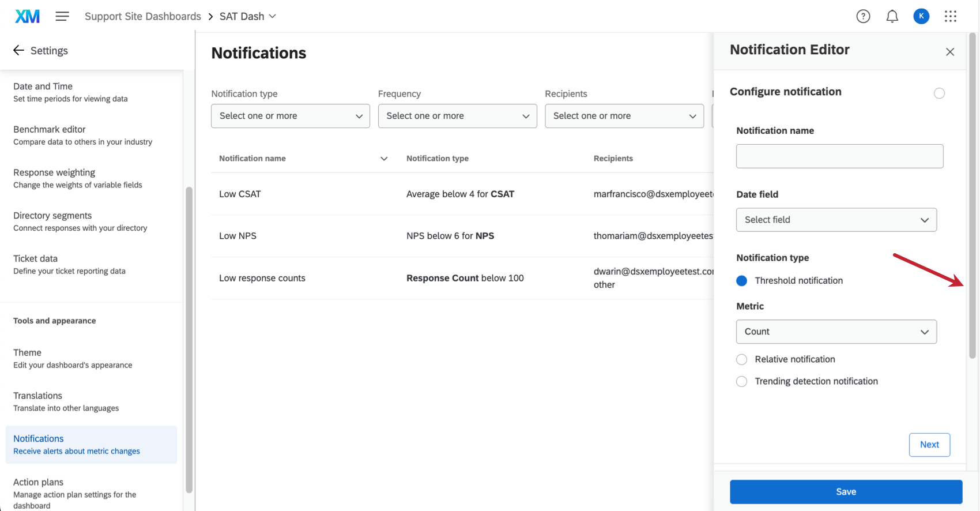Open Response weighting settings item

click(77, 178)
